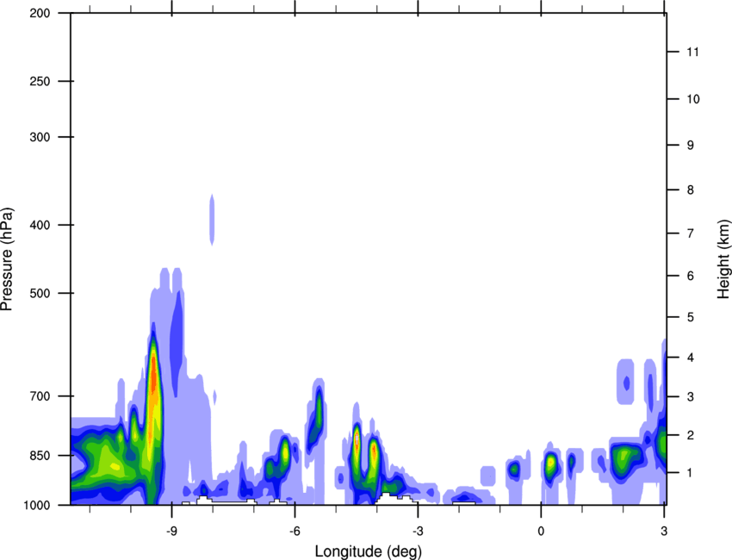Select the 500 pressure tick label
The image size is (732, 560).
pos(40,293)
